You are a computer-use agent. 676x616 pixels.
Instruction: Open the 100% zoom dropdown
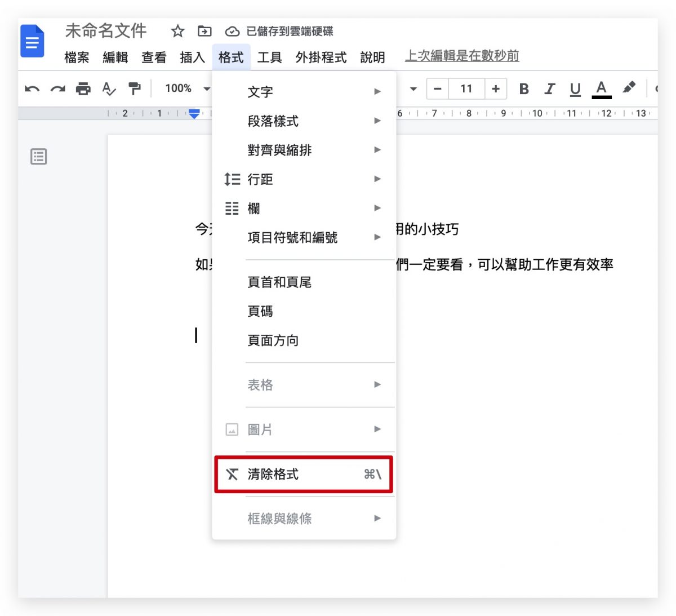188,88
